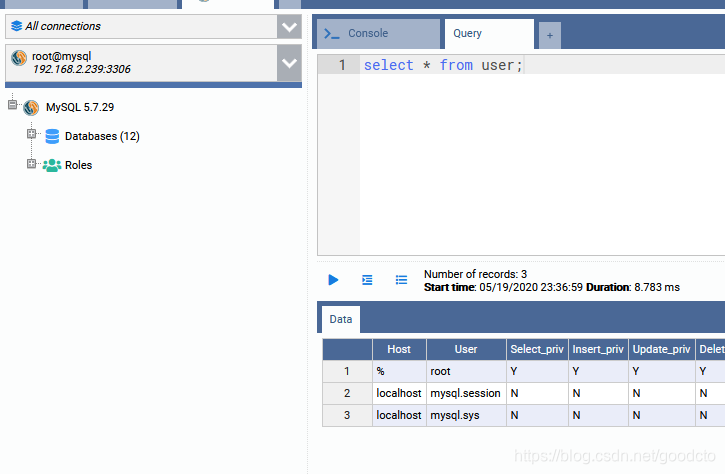
Task: Select the 'root' user cell
Action: tap(466, 371)
